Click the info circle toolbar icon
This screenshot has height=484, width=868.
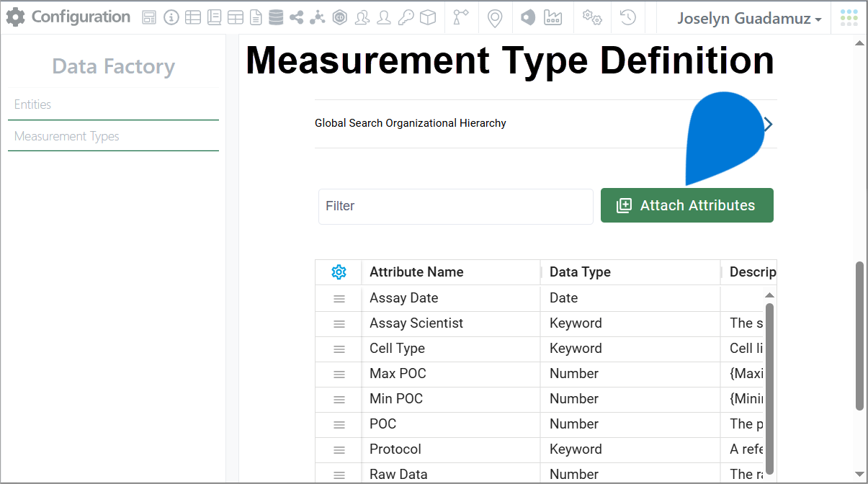pyautogui.click(x=171, y=18)
